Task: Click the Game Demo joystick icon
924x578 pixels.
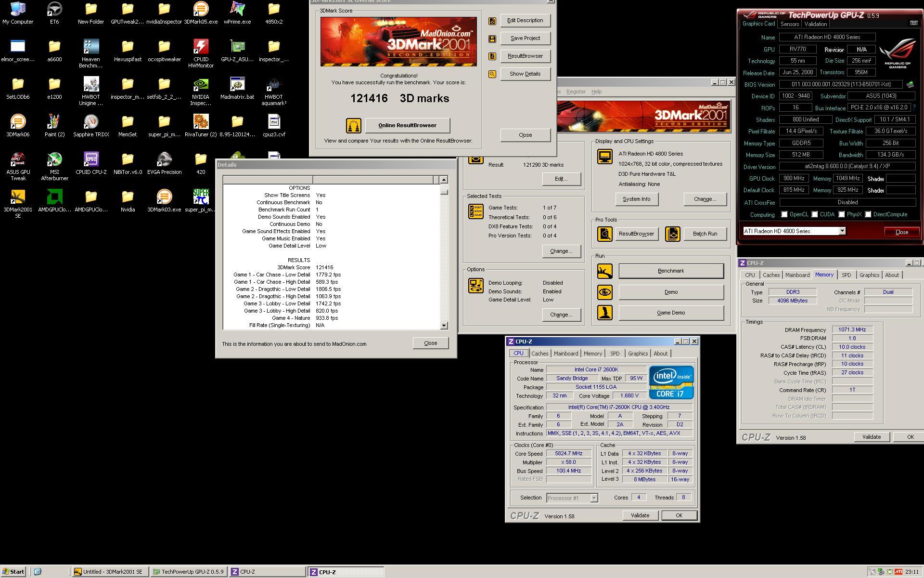Action: pyautogui.click(x=605, y=313)
